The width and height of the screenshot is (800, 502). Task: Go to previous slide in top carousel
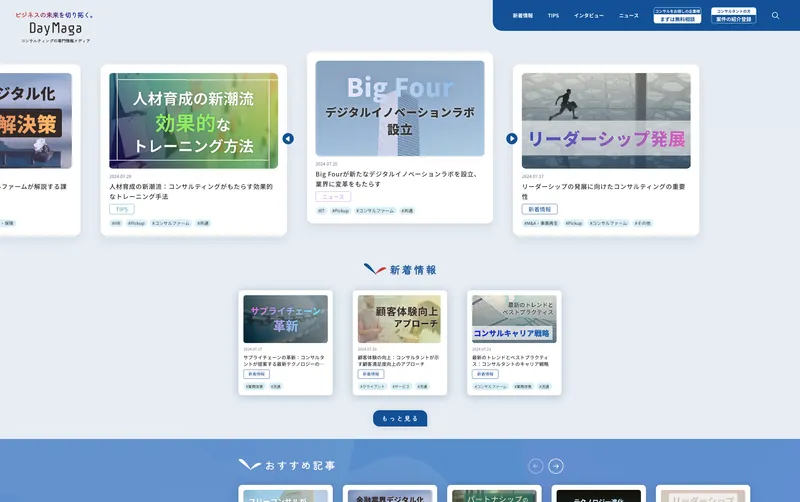pyautogui.click(x=288, y=139)
